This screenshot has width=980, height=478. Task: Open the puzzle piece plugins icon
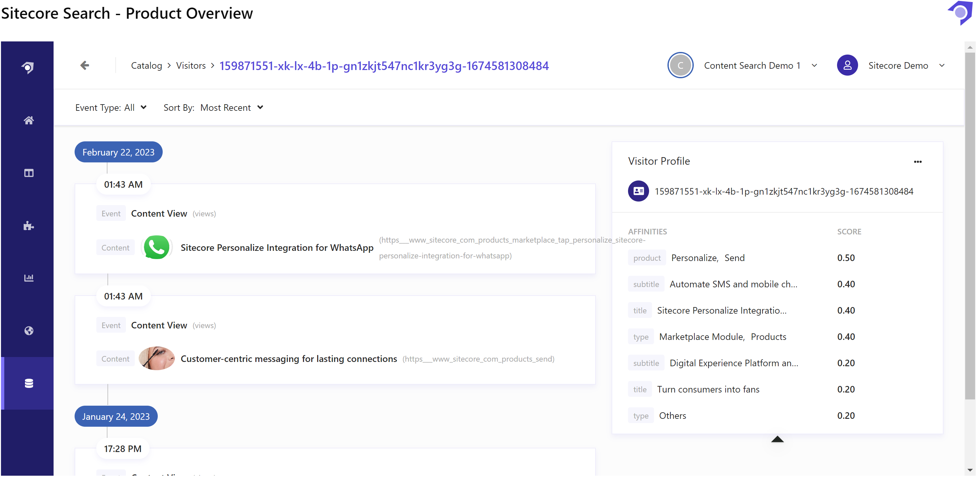(29, 227)
